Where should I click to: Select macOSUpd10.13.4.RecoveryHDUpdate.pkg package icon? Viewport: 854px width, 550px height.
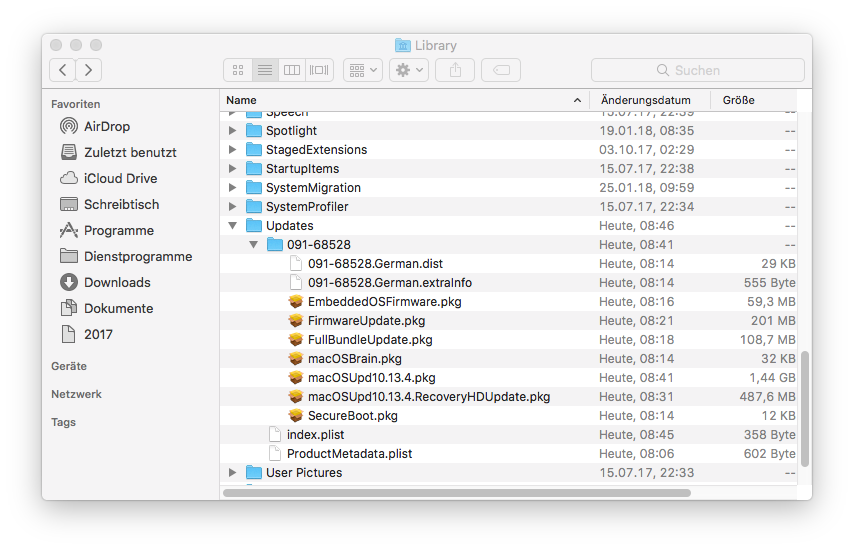[x=296, y=397]
